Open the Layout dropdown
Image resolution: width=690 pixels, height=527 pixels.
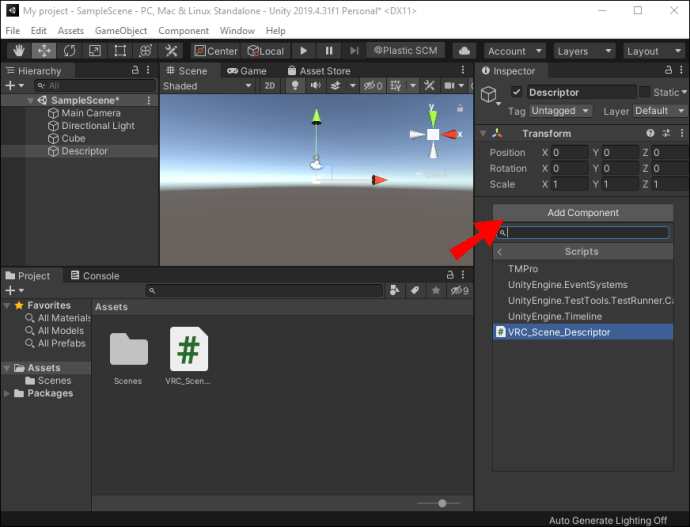(654, 51)
